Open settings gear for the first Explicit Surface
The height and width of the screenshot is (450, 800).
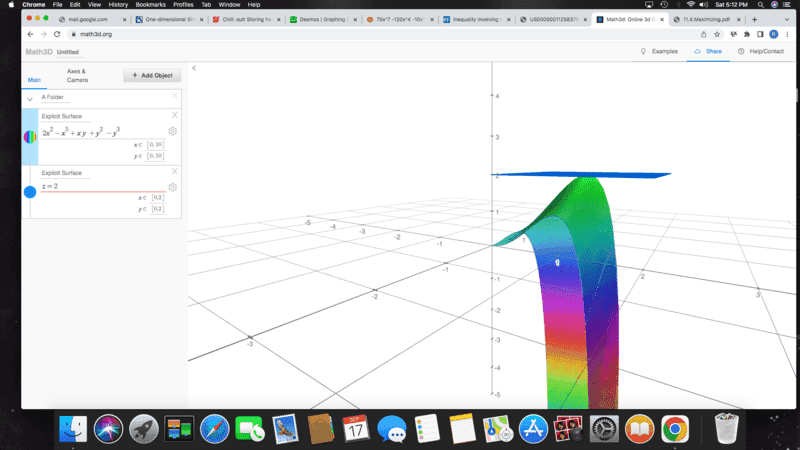coord(173,131)
